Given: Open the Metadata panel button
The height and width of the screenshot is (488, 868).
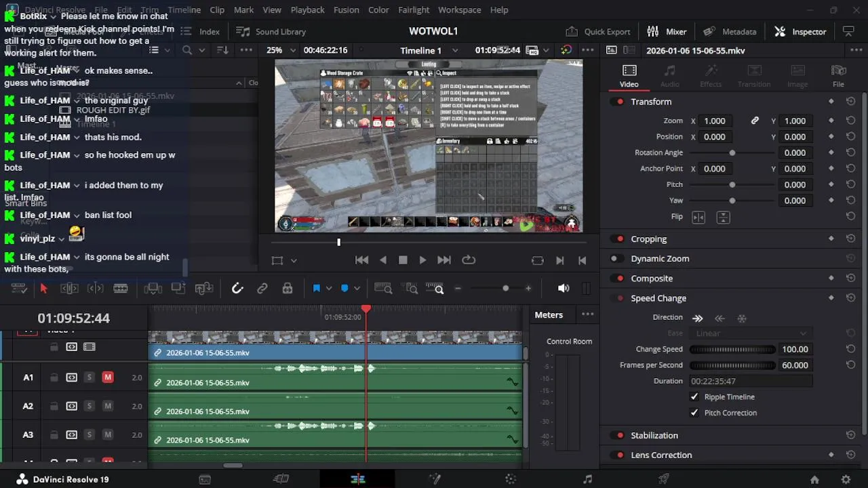Looking at the screenshot, I should (x=730, y=32).
